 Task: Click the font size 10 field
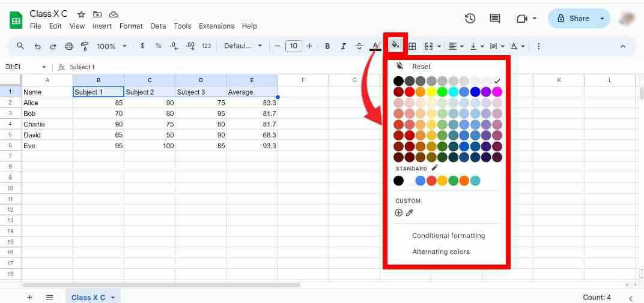coord(293,46)
